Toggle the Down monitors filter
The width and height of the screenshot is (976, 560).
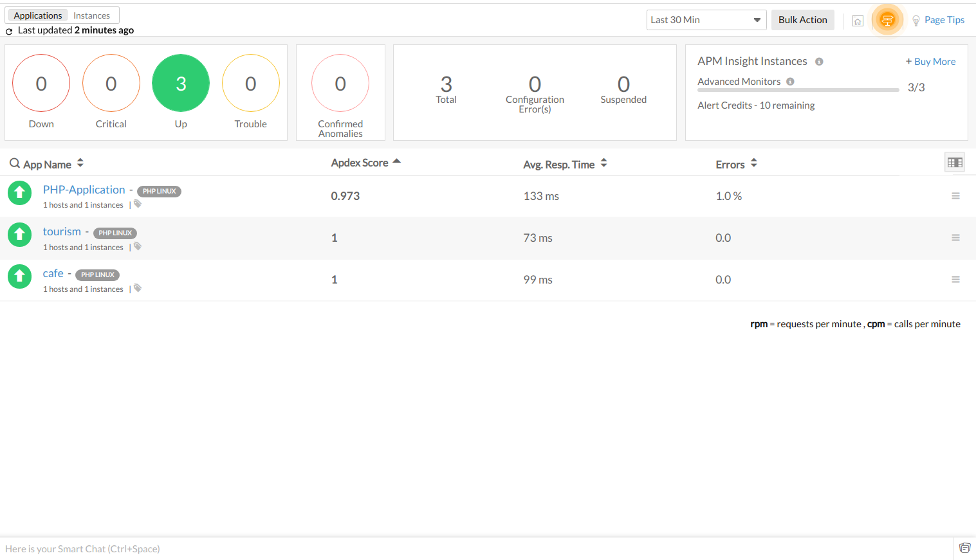tap(41, 83)
